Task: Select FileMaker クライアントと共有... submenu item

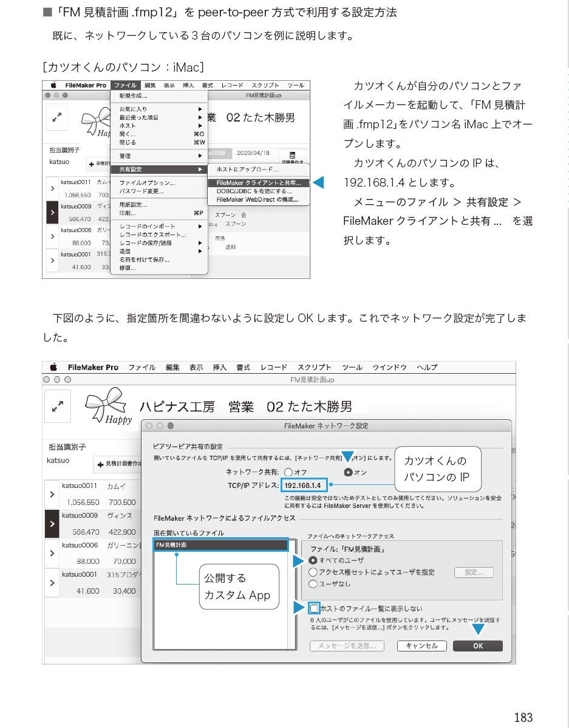Action: tap(259, 183)
